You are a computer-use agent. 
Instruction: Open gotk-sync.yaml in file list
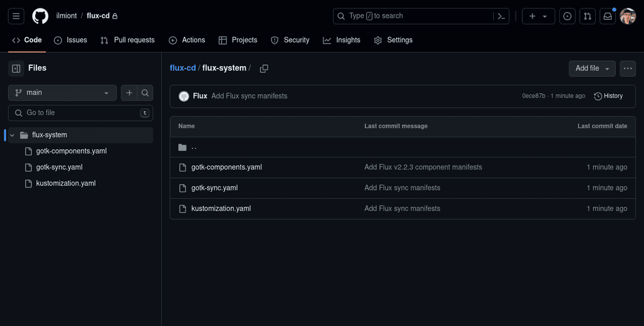point(214,188)
